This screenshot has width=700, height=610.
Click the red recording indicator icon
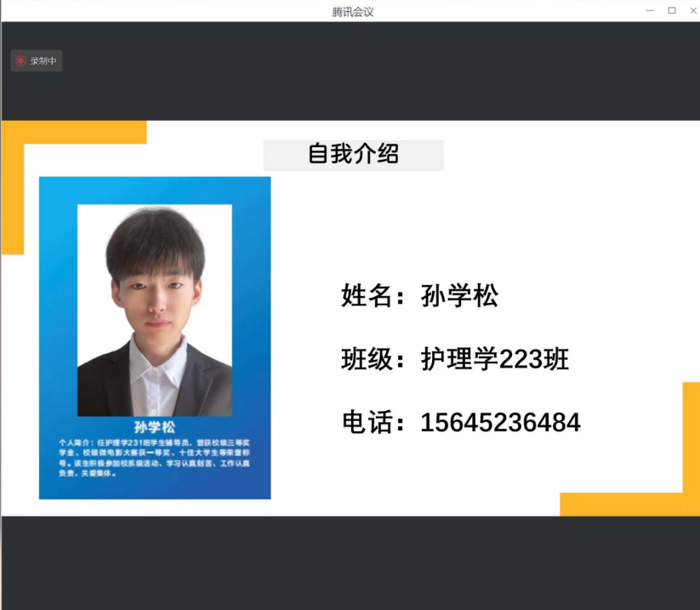click(x=21, y=61)
